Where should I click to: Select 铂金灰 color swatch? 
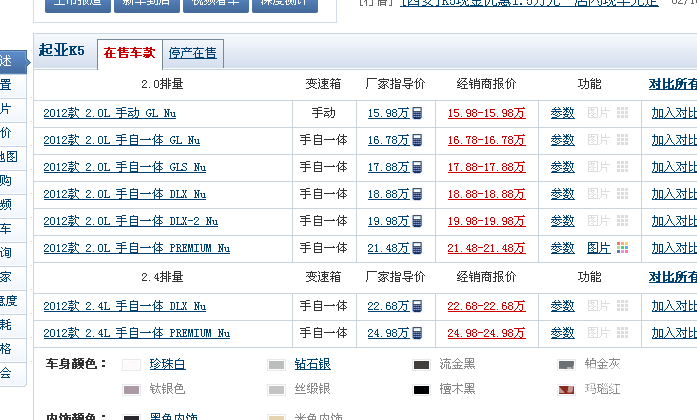coord(566,365)
